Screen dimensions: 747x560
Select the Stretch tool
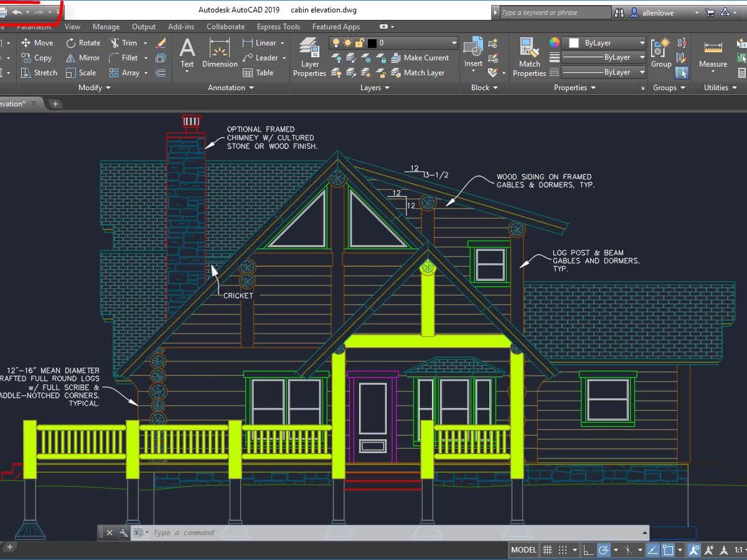(x=39, y=73)
